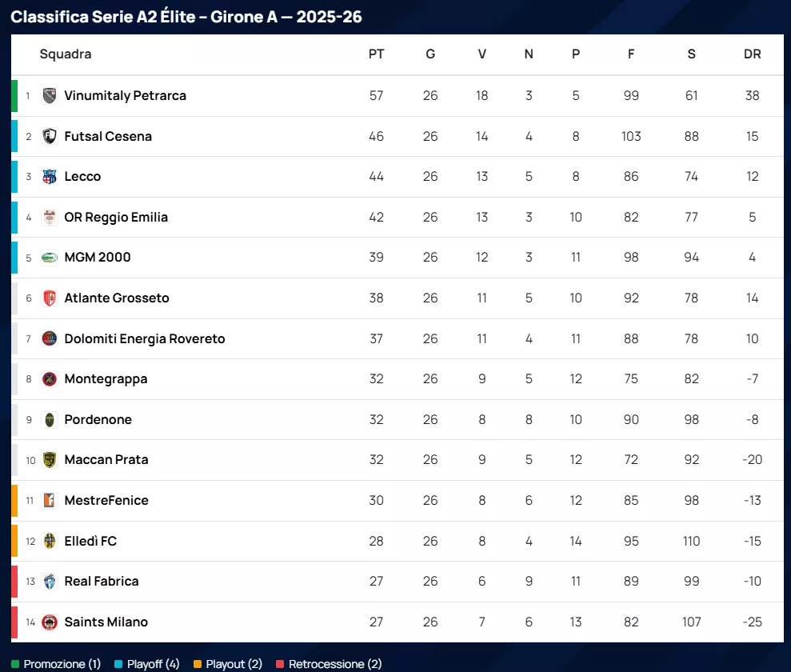The width and height of the screenshot is (791, 672).
Task: Click the green Promozione legend swatch
Action: click(x=15, y=664)
